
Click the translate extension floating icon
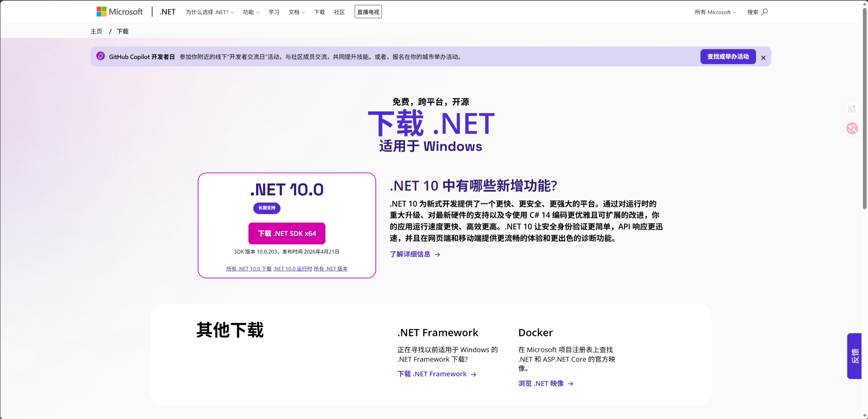852,128
